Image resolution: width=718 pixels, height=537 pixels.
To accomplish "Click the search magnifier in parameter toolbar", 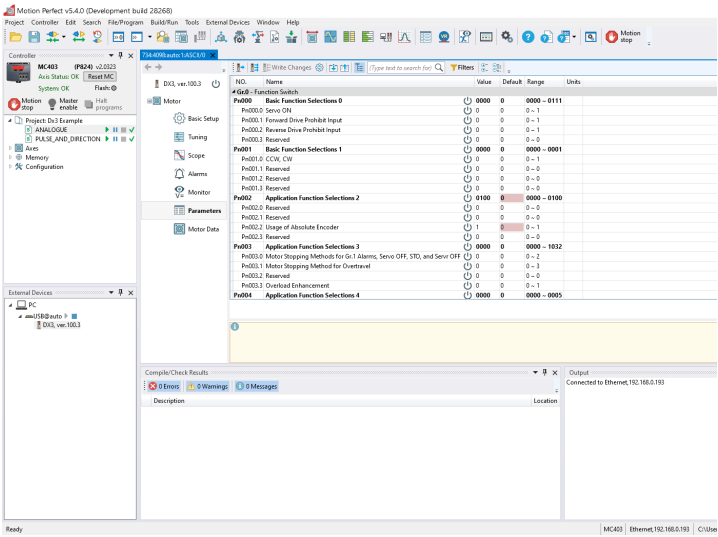I will [439, 68].
